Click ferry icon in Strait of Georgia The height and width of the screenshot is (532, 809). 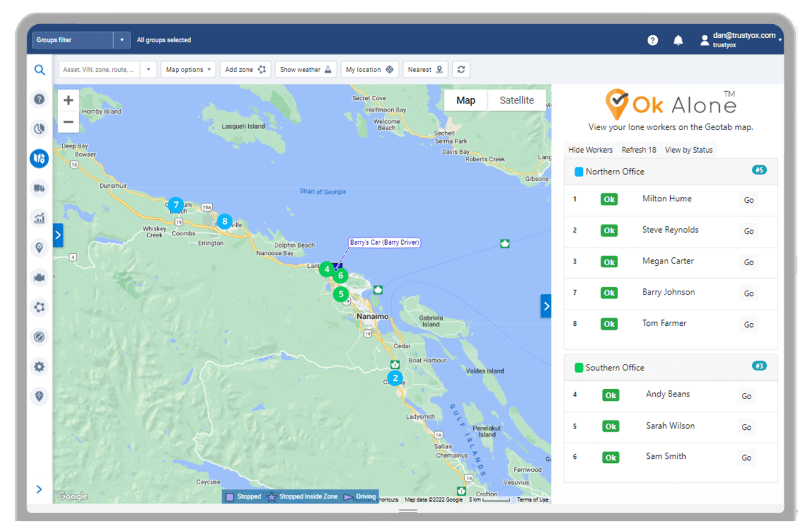(504, 244)
